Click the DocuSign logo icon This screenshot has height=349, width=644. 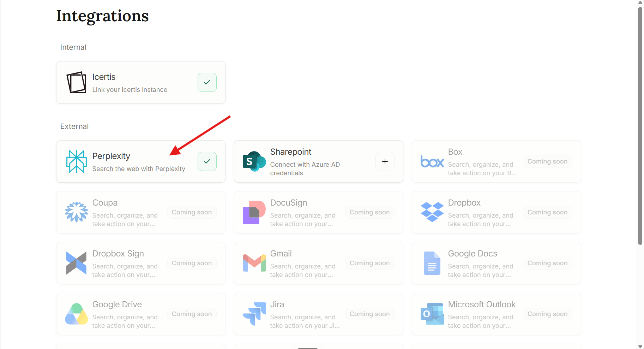(254, 212)
